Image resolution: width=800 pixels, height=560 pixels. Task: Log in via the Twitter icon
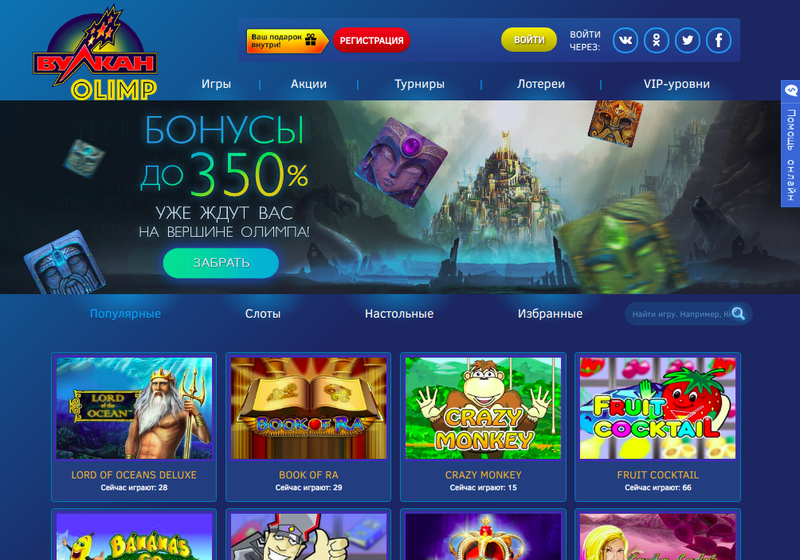687,40
